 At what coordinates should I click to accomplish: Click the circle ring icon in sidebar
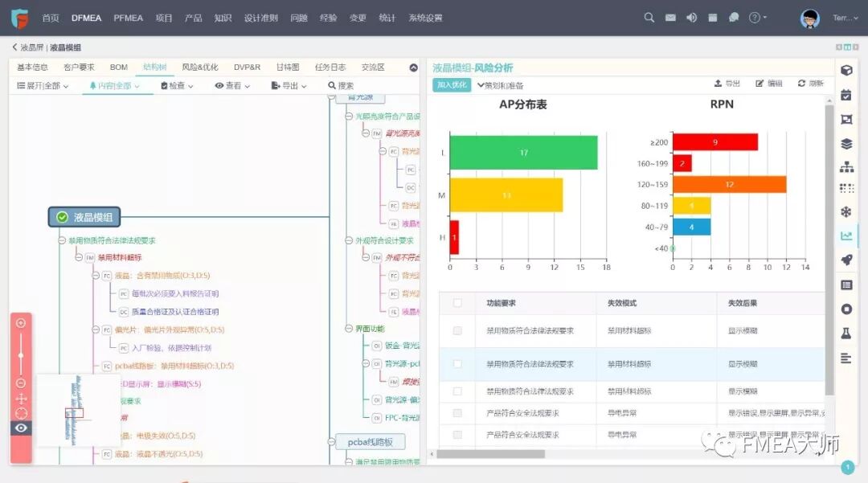[x=845, y=309]
